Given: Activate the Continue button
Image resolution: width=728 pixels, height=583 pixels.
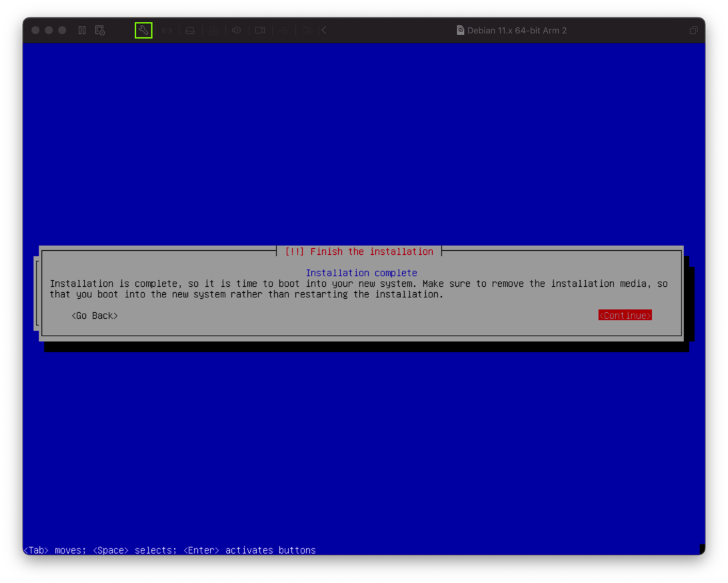Looking at the screenshot, I should tap(625, 316).
